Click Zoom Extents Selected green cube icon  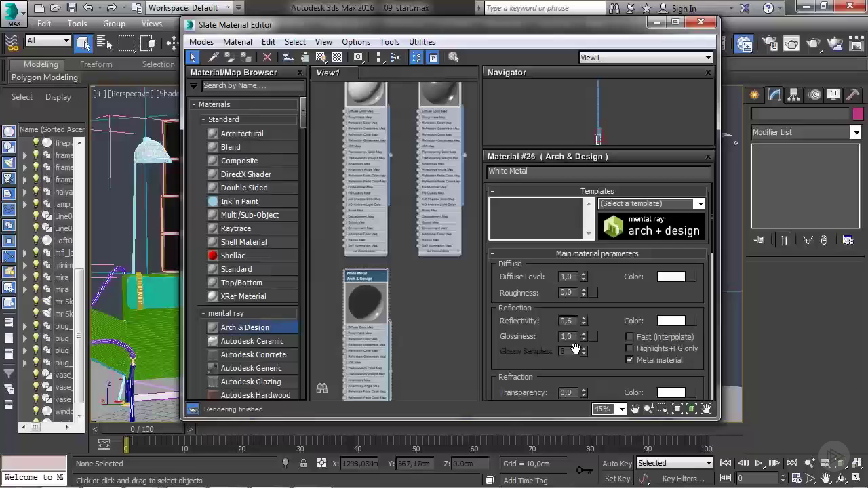[x=692, y=409]
